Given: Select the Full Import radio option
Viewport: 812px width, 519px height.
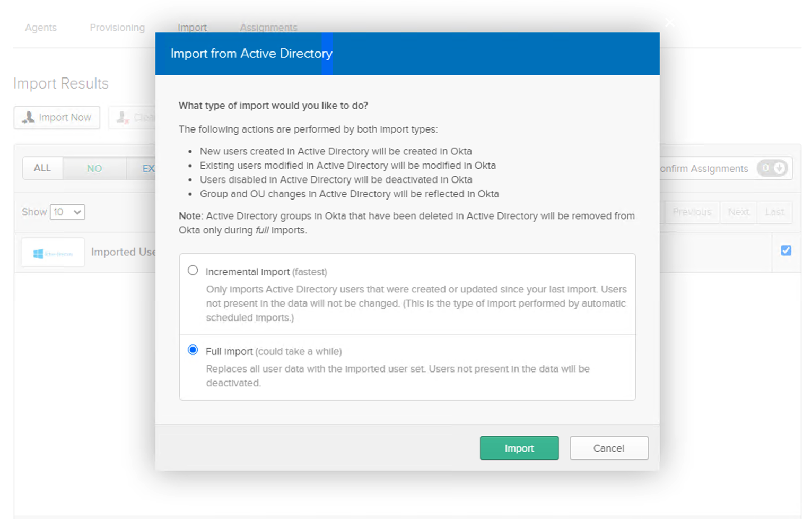Looking at the screenshot, I should click(193, 350).
